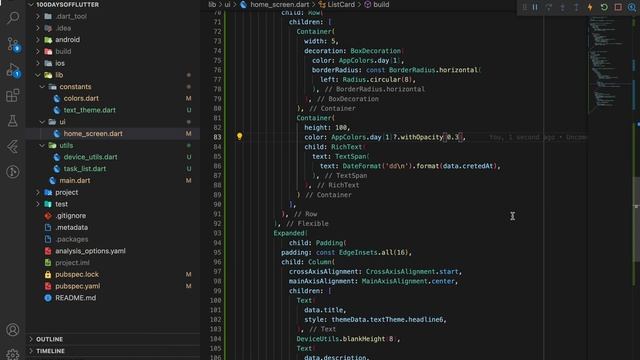The image size is (640, 360).
Task: Click 'Expanded' on line 93
Action: coord(289,233)
